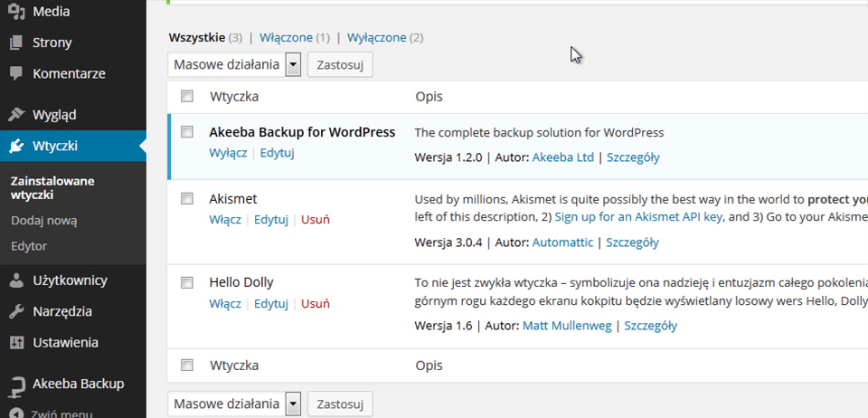
Task: Check the Akeeba Backup for WordPress checkbox
Action: 187,132
